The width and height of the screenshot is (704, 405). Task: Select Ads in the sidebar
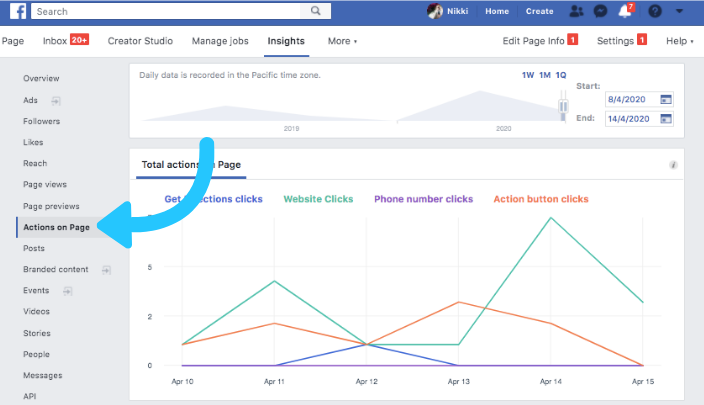pos(31,100)
